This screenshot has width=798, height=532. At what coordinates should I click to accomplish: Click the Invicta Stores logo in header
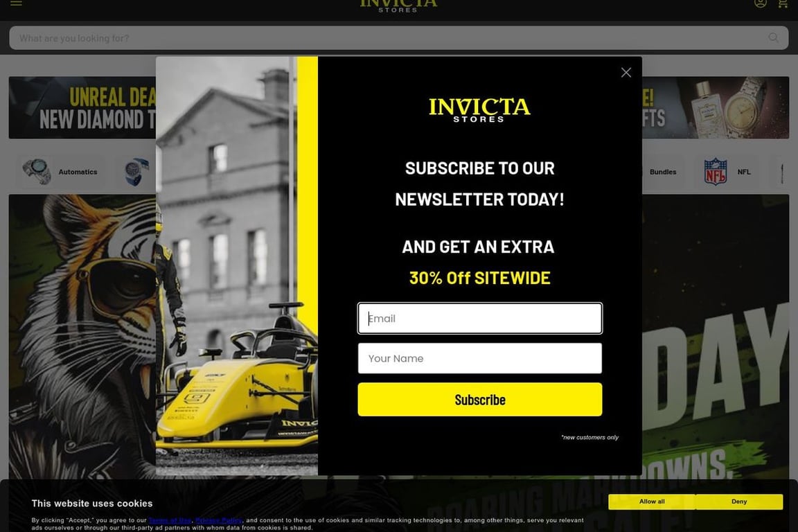click(398, 6)
